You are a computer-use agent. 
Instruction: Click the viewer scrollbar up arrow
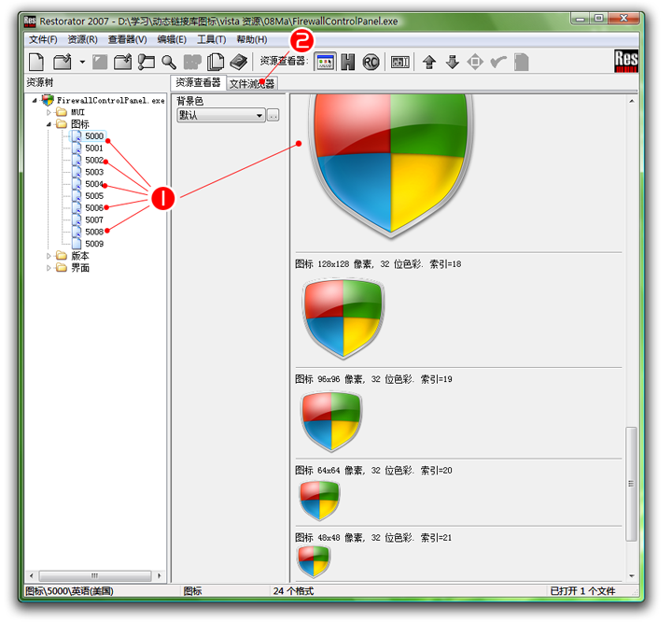631,101
